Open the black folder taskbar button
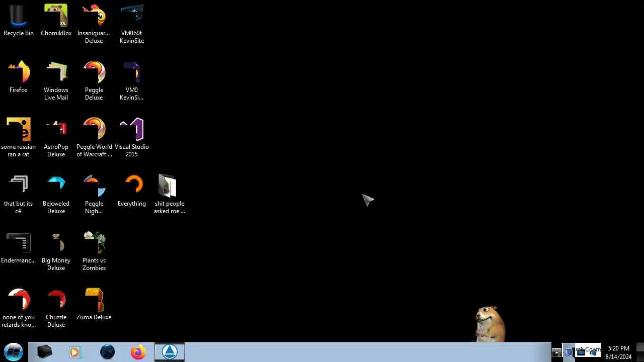644x362 pixels. pos(44,352)
